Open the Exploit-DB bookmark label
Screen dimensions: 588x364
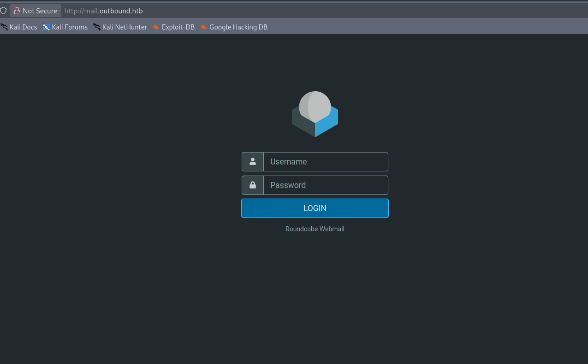pyautogui.click(x=178, y=27)
